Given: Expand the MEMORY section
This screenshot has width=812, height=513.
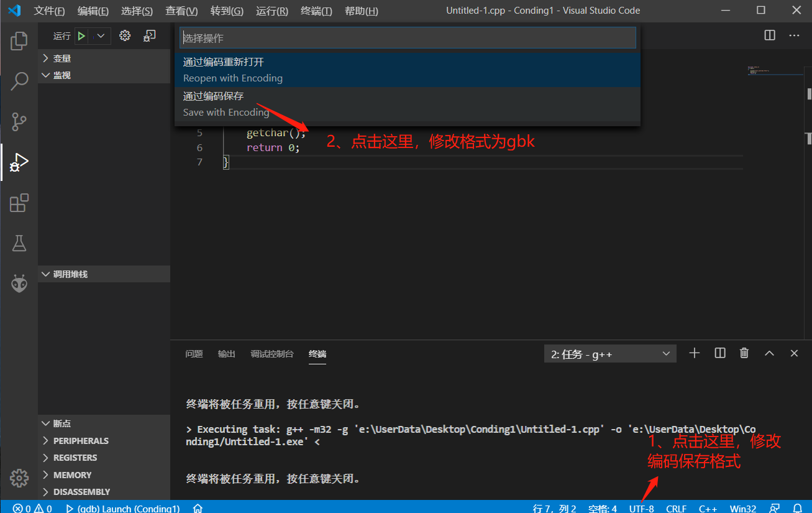Looking at the screenshot, I should 104,475.
